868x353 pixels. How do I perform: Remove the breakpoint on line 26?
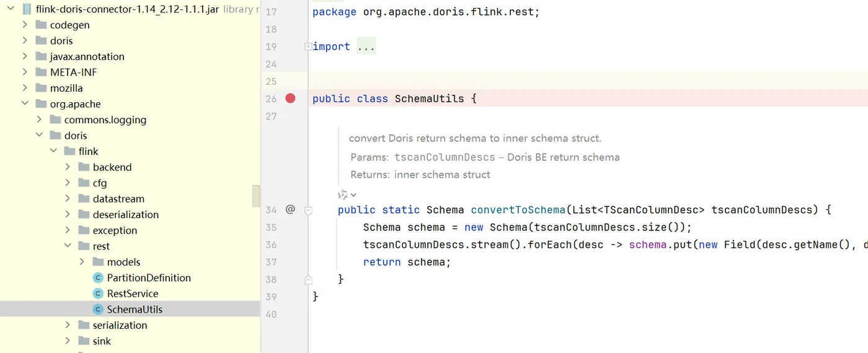click(x=290, y=98)
